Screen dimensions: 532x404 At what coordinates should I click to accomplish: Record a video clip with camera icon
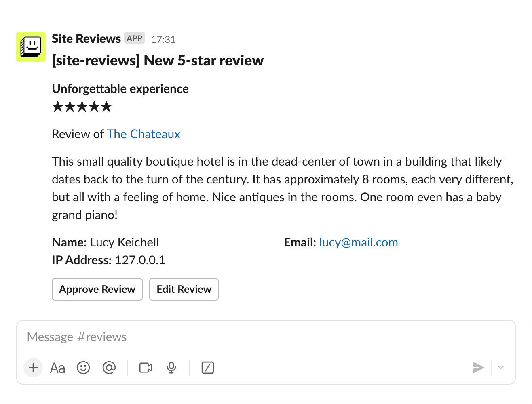click(146, 368)
